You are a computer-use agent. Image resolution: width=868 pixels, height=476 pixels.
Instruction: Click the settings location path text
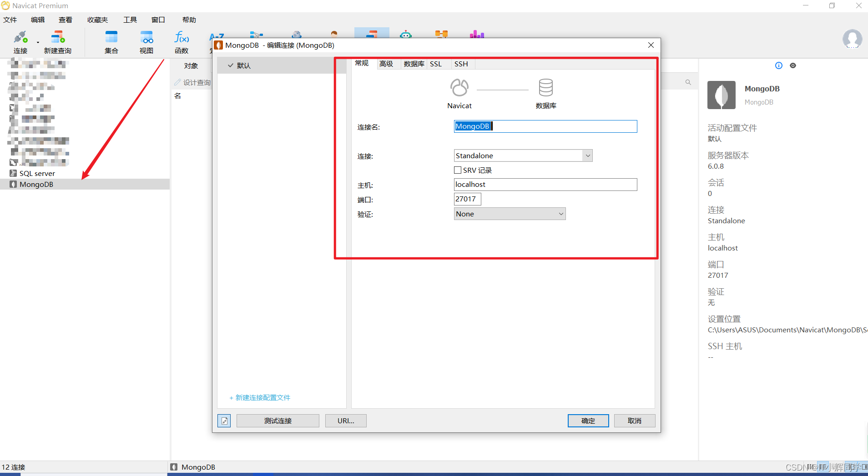(x=788, y=330)
